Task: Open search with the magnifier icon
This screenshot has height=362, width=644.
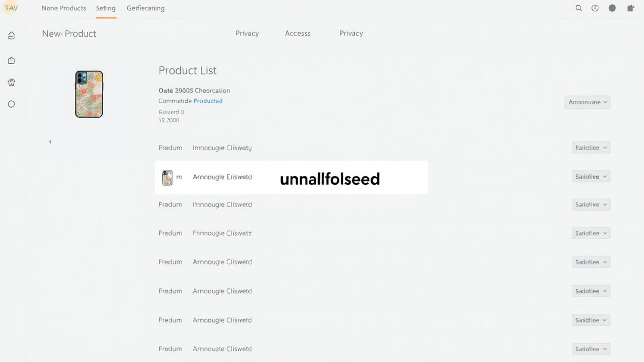Action: click(x=579, y=8)
